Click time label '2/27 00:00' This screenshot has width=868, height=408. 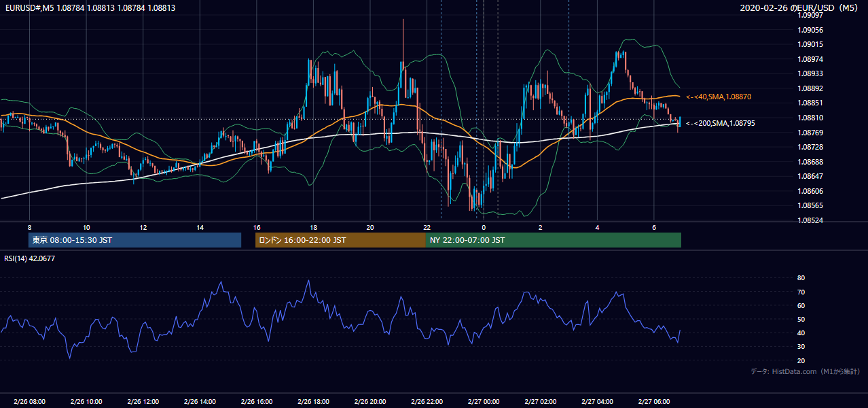[x=484, y=402]
